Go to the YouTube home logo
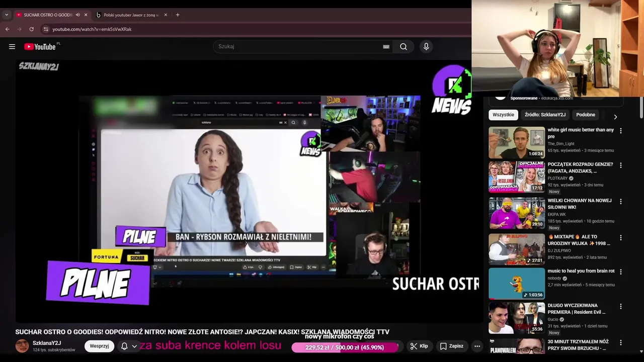The image size is (644, 362). coord(40,47)
